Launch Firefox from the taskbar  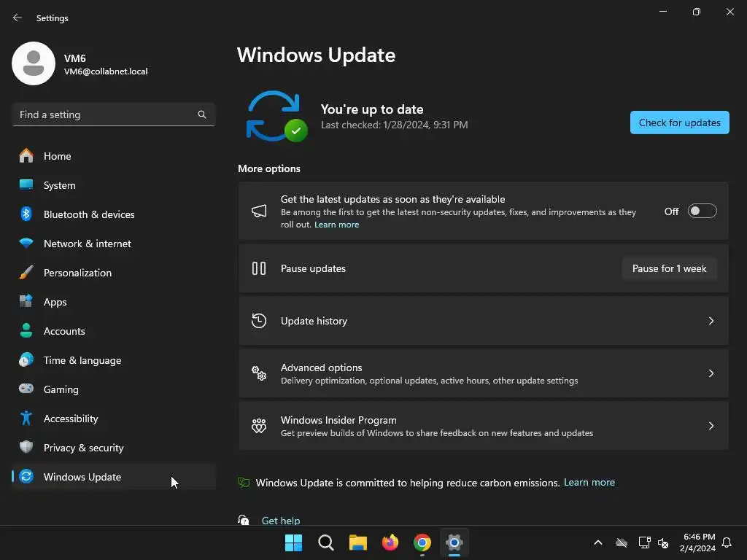pyautogui.click(x=390, y=542)
